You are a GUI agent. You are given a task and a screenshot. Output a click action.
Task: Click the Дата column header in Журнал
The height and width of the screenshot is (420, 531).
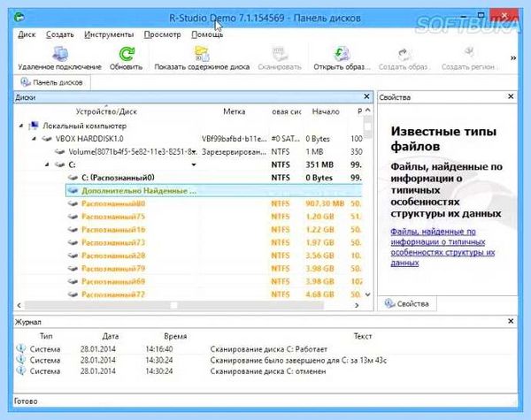111,336
